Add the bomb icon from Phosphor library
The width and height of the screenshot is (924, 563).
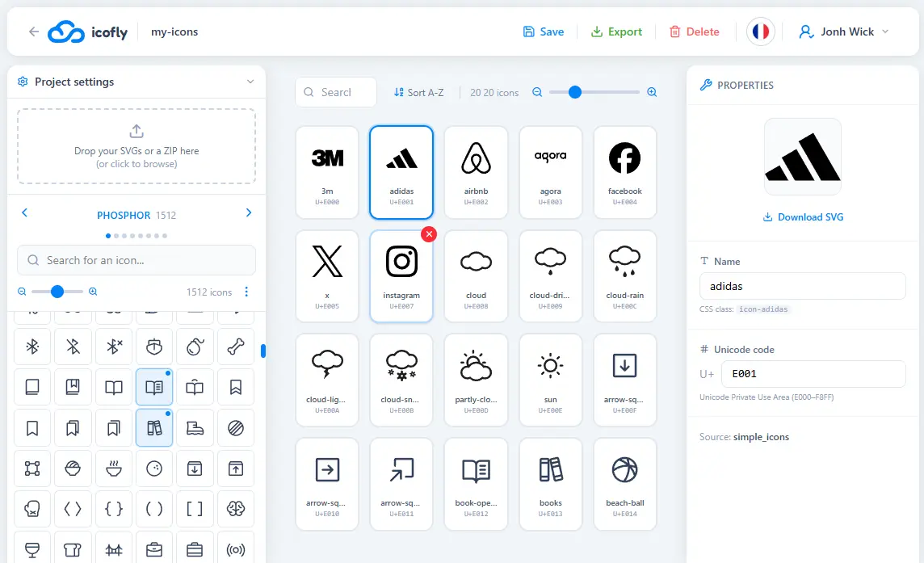point(195,347)
